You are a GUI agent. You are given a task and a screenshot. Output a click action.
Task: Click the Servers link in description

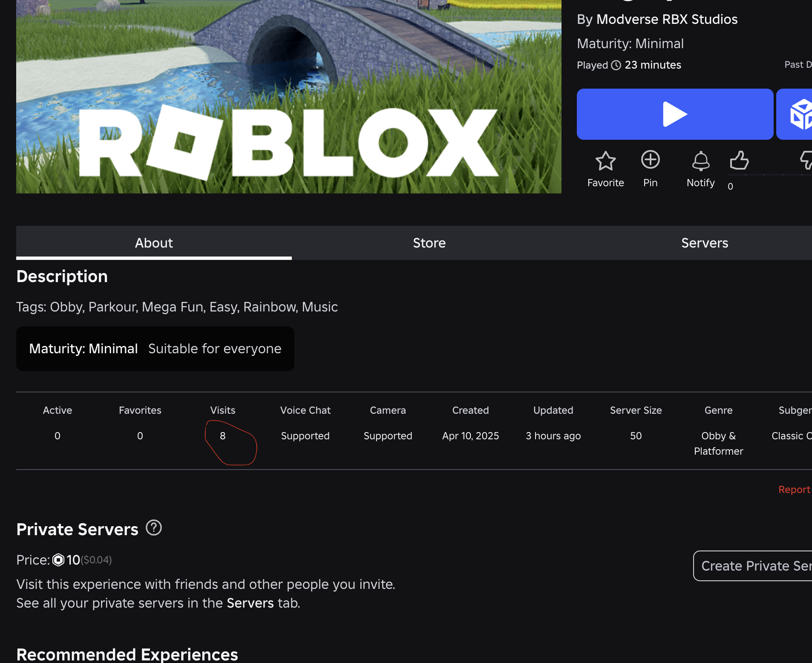[x=250, y=603]
